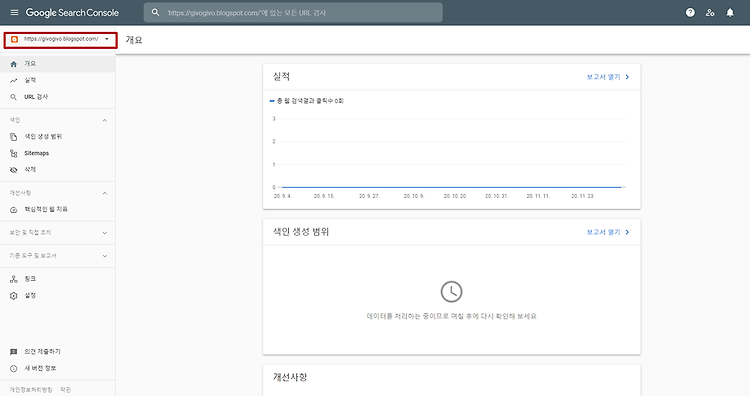Open the hamburger navigation menu
750x396 pixels.
click(x=14, y=12)
